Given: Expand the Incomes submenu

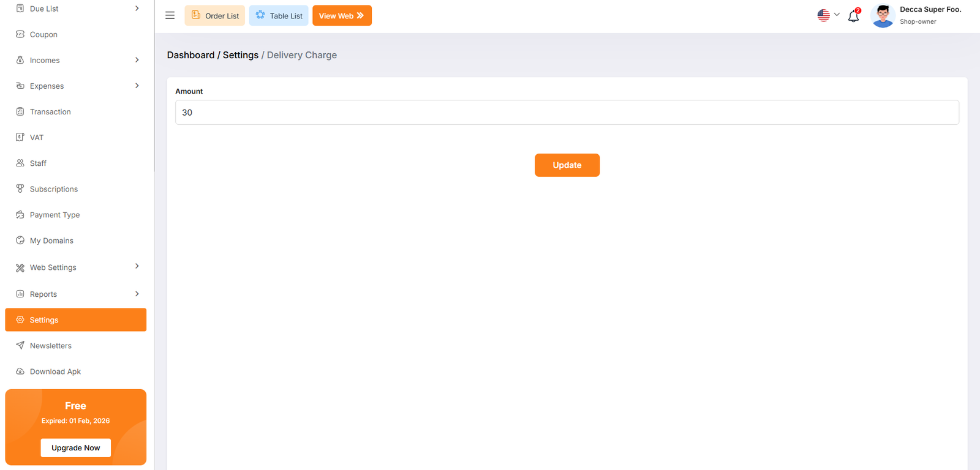Looking at the screenshot, I should click(x=137, y=60).
